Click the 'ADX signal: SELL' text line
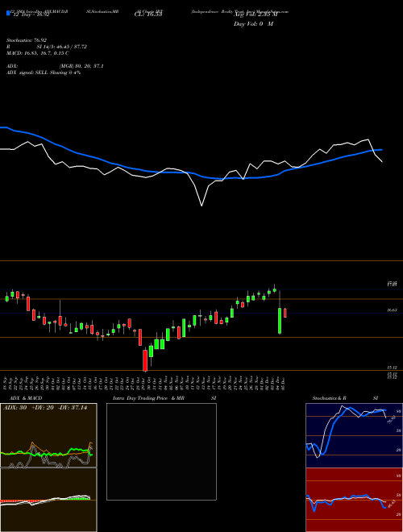403x532 pixels. (x=44, y=73)
